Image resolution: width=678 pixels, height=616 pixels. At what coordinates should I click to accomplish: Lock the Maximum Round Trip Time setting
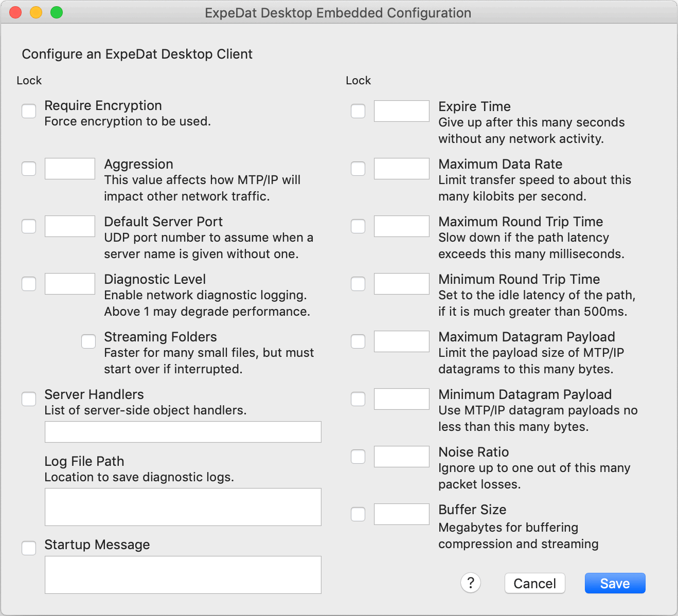pyautogui.click(x=358, y=226)
